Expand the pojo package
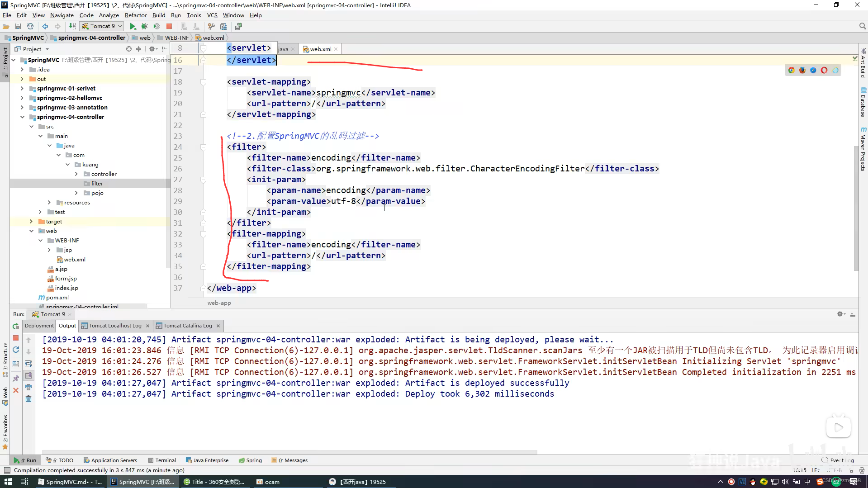The image size is (868, 488). coord(76,193)
